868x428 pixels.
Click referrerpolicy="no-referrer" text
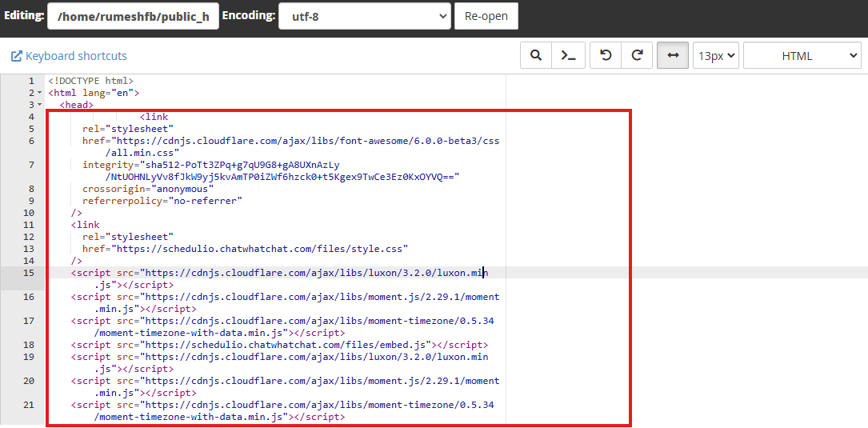162,201
